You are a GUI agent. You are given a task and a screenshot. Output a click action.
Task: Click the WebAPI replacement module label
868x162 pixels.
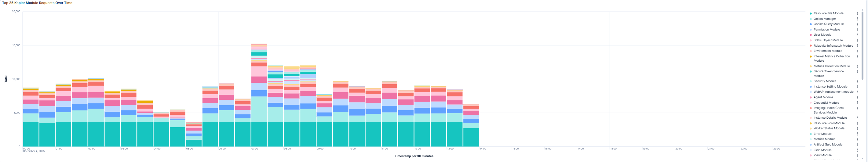click(833, 92)
